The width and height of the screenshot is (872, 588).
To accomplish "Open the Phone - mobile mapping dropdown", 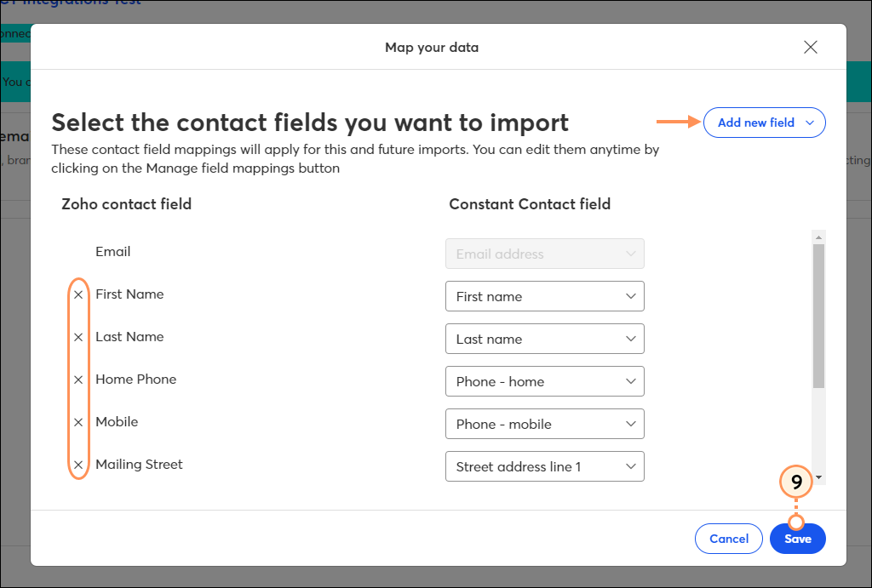I will [x=544, y=424].
